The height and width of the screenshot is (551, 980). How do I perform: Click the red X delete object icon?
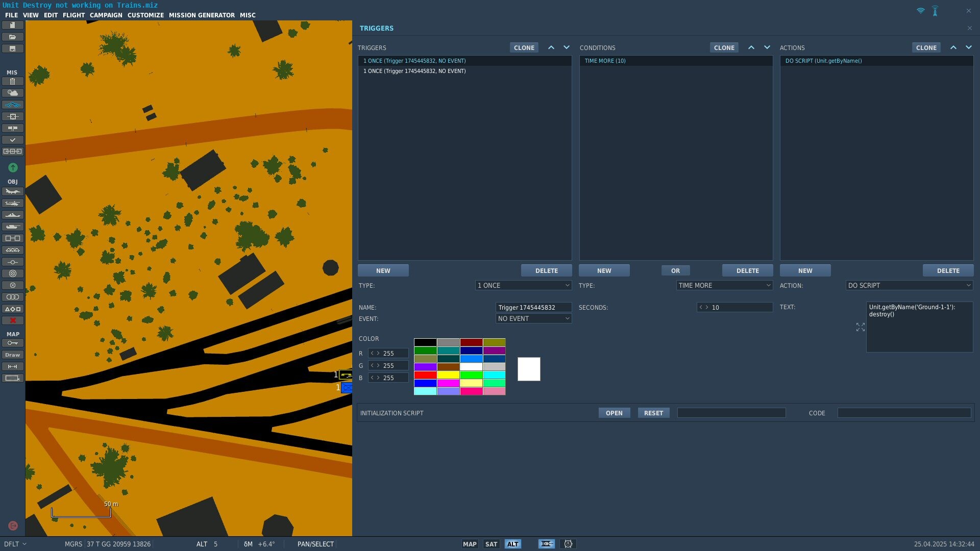pos(12,320)
